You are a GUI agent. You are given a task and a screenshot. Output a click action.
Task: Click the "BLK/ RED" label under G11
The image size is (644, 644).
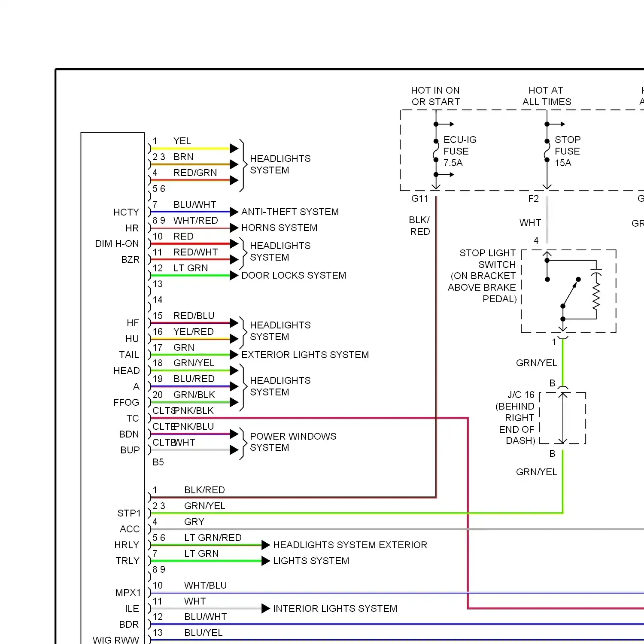419,226
